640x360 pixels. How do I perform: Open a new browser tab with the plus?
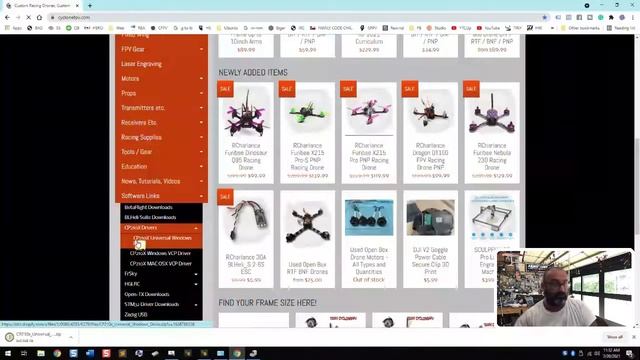click(90, 6)
